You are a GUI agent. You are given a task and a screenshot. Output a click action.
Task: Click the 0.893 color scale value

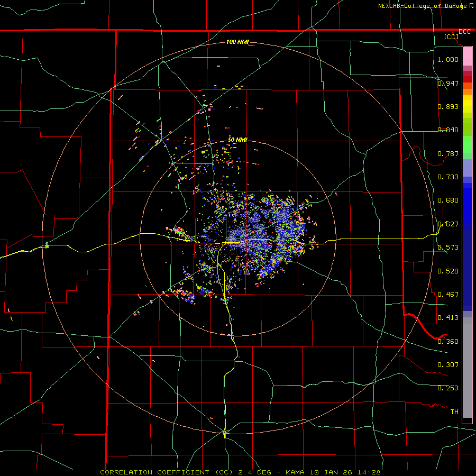pyautogui.click(x=448, y=106)
